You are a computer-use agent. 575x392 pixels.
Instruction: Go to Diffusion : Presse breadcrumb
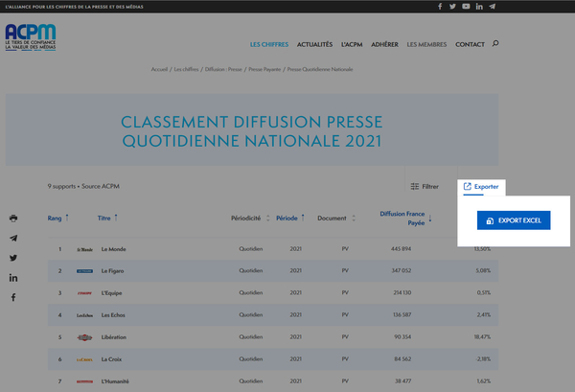(223, 69)
